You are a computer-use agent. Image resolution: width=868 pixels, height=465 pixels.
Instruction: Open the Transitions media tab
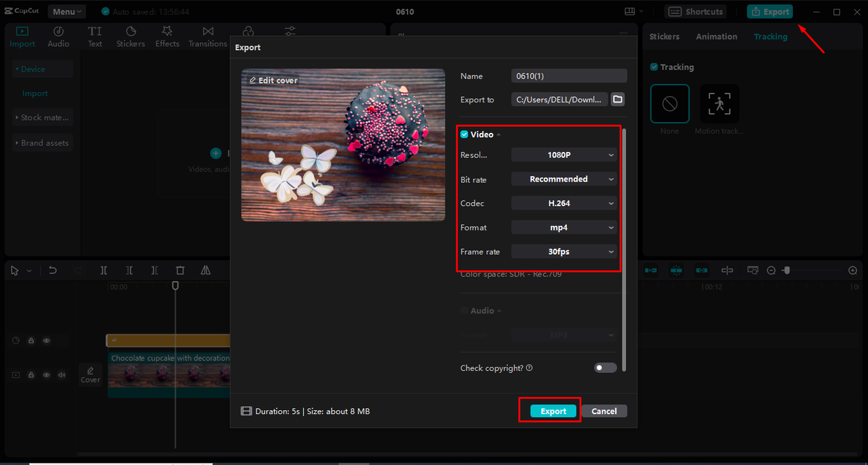point(208,37)
